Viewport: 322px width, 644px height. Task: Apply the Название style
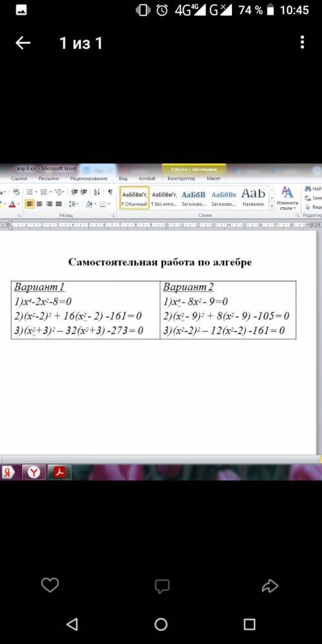[253, 198]
